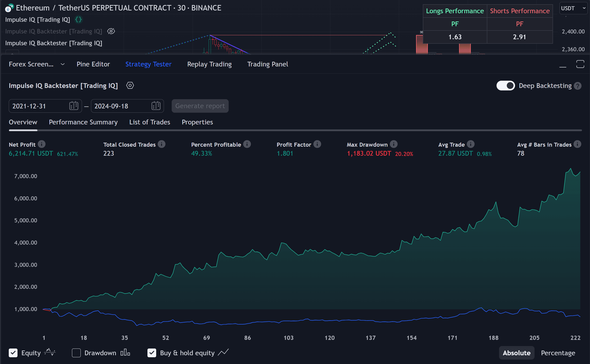Expand the Forex Screener dropdown arrow
Viewport: 590px width, 364px height.
coord(62,64)
